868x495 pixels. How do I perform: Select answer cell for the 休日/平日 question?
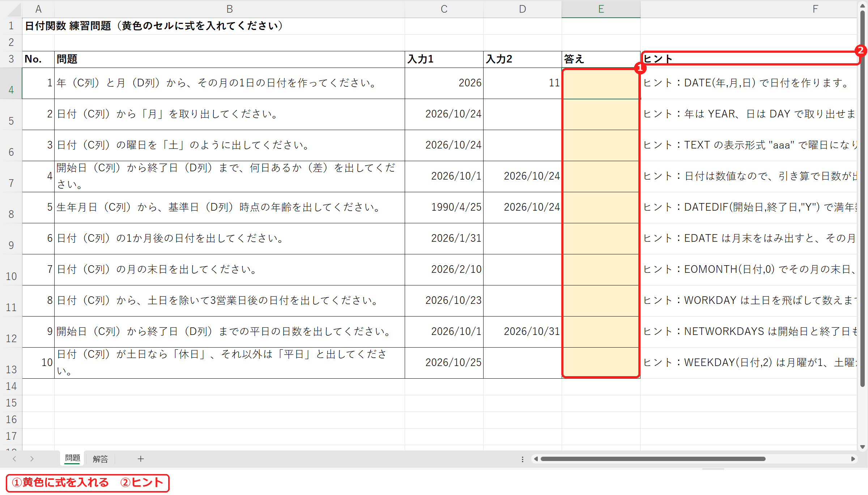point(601,363)
